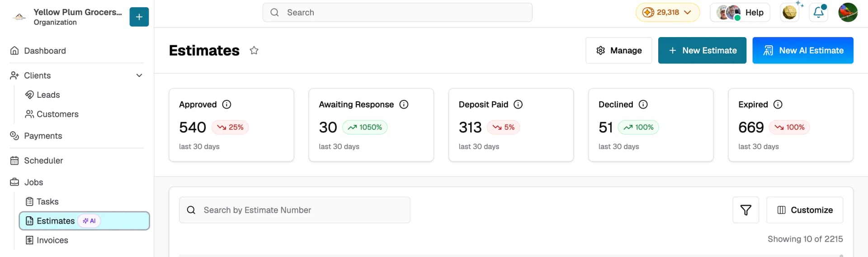Click New AI Estimate button

click(803, 50)
